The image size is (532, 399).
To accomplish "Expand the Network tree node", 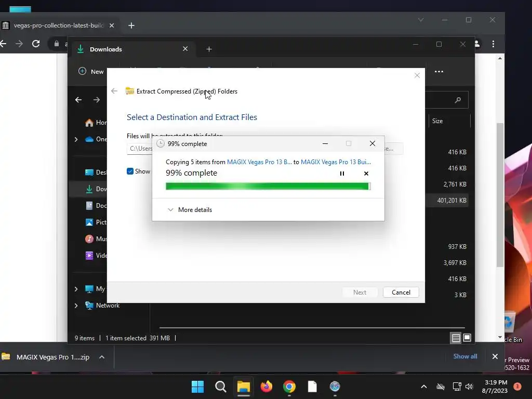I will coord(76,305).
